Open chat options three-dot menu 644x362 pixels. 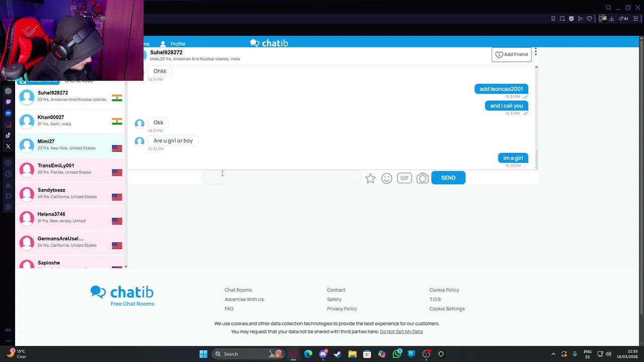click(x=536, y=52)
